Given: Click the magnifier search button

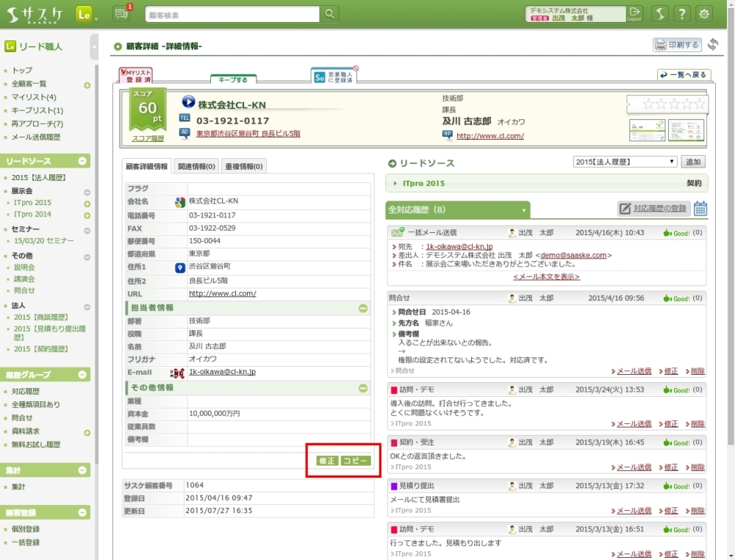Looking at the screenshot, I should pos(330,14).
